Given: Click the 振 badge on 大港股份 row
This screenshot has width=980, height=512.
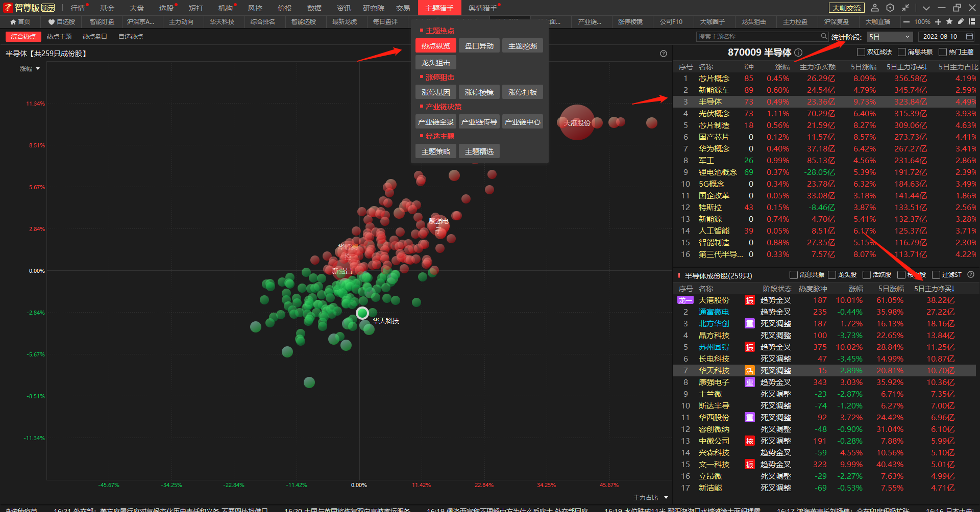Looking at the screenshot, I should pos(749,300).
